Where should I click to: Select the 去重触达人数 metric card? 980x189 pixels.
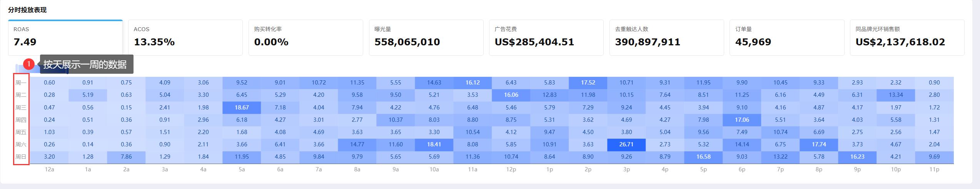pos(667,38)
